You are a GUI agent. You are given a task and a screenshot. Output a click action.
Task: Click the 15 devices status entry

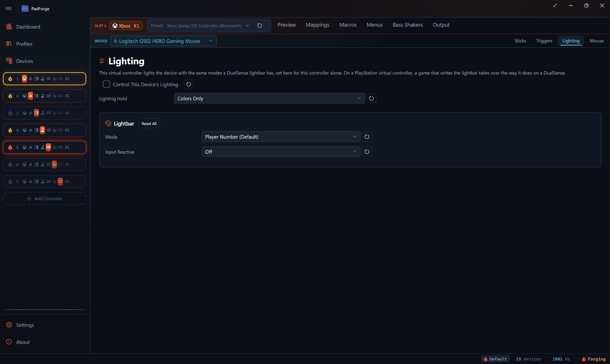tap(528, 359)
